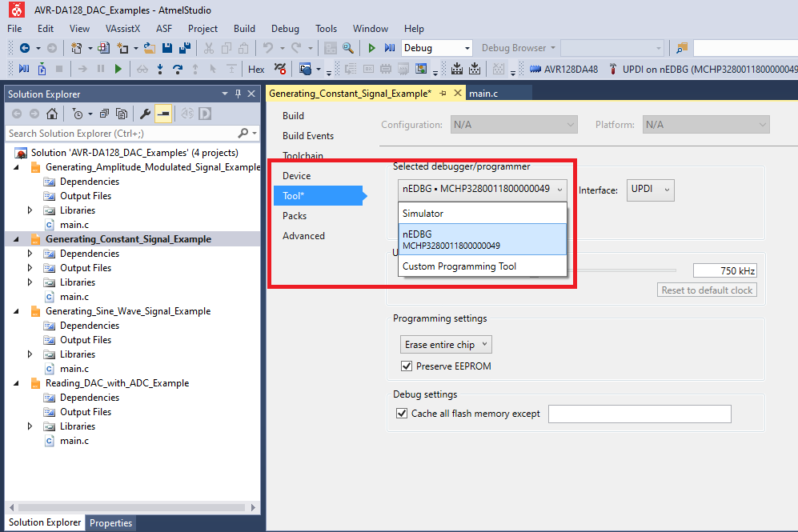
Task: Start without debugging using the green play icon
Action: point(371,48)
